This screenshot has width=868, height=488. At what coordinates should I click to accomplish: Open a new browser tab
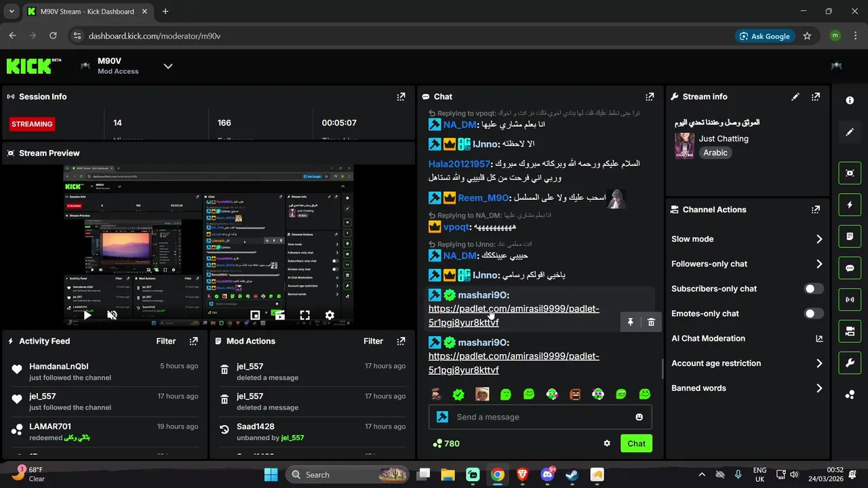[165, 12]
